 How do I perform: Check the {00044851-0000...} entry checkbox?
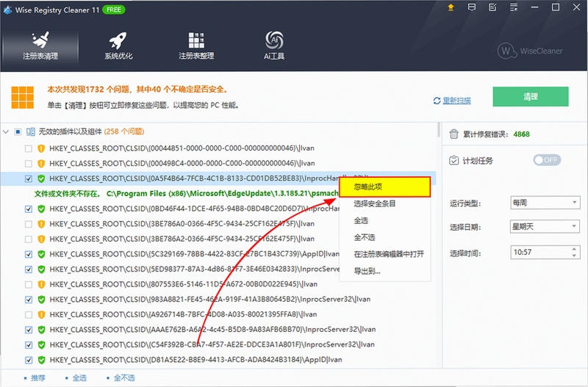[29, 149]
